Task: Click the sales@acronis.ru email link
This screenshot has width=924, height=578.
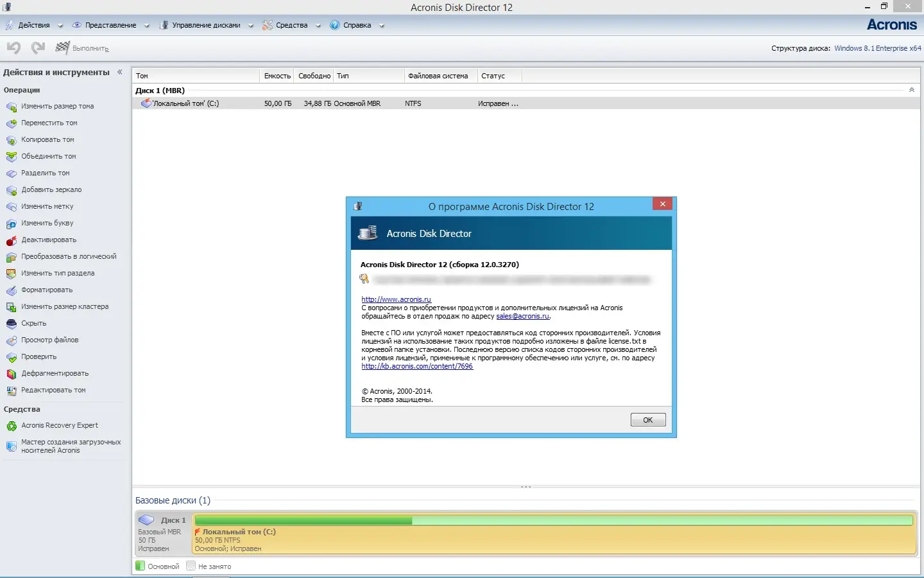Action: tap(522, 316)
